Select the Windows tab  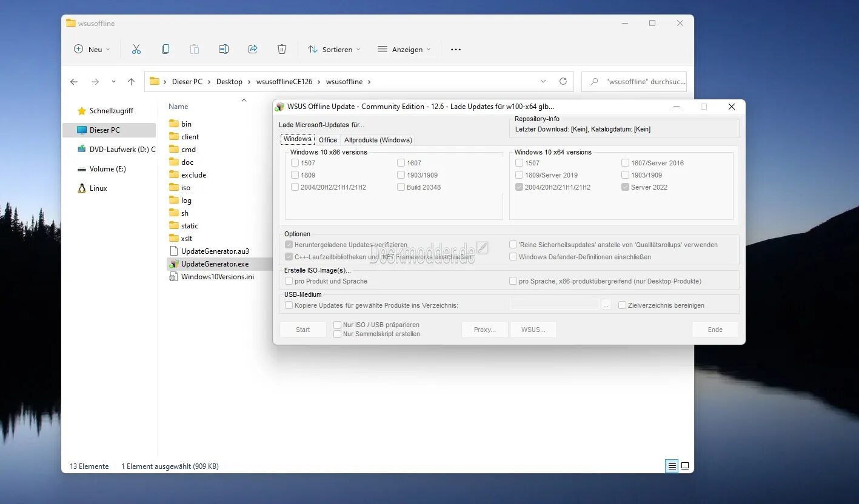coord(298,139)
